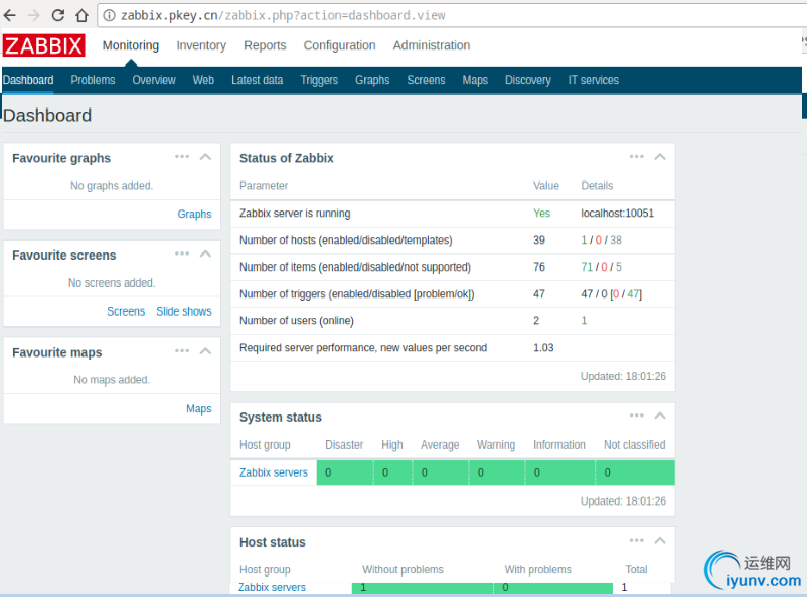Image resolution: width=807 pixels, height=597 pixels.
Task: Switch to the IT services tab
Action: coord(593,80)
